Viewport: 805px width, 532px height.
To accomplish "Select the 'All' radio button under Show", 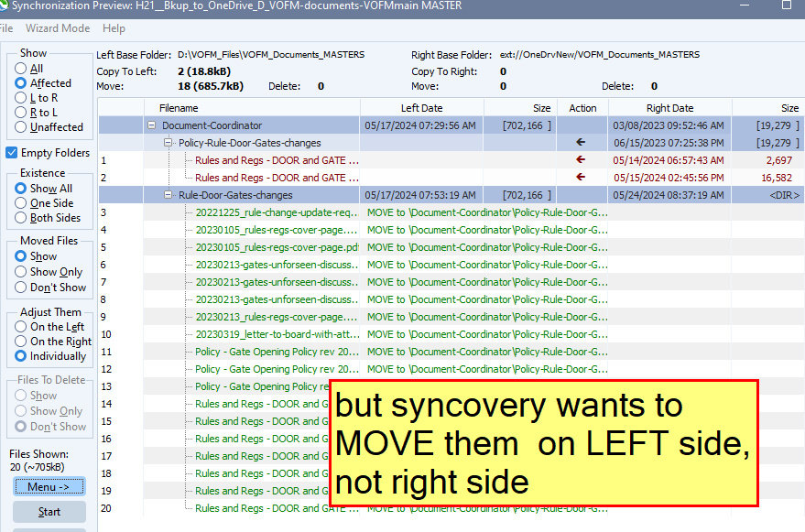I will pyautogui.click(x=21, y=69).
